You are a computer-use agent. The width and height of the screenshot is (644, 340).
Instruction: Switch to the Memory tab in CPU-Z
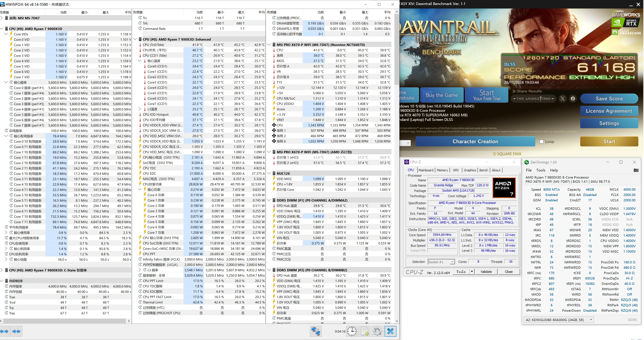coord(443,170)
